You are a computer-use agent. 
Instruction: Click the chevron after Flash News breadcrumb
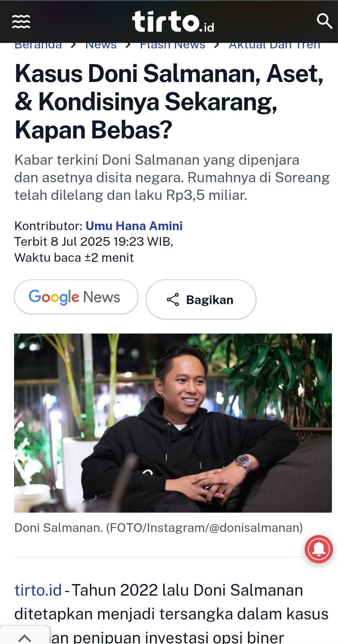point(217,45)
